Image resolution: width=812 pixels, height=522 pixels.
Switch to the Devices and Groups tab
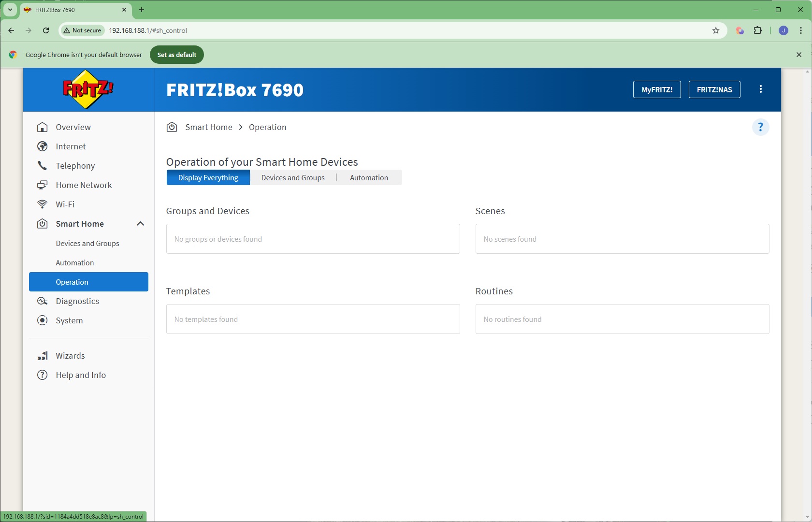tap(293, 177)
